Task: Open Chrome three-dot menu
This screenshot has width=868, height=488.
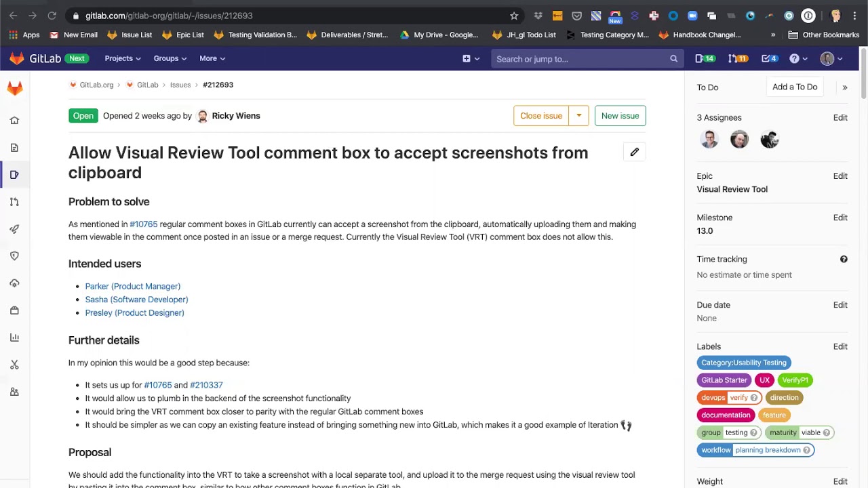Action: click(855, 16)
